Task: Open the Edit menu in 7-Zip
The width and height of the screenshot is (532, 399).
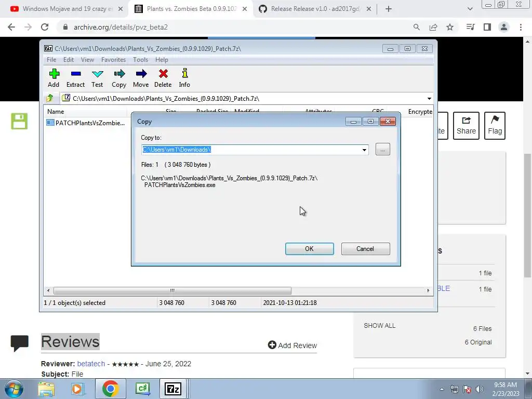Action: [x=69, y=60]
